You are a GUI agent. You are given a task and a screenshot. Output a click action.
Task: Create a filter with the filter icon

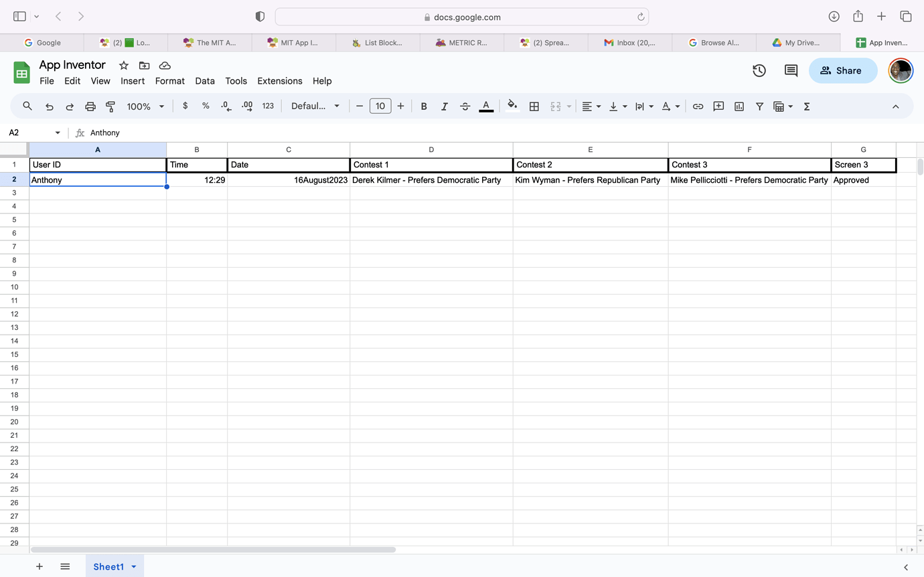pyautogui.click(x=759, y=106)
